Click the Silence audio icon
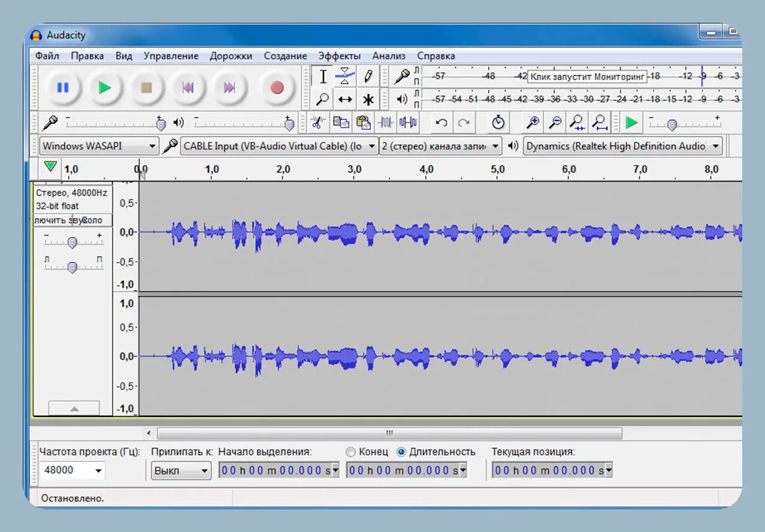765x532 pixels. pos(408,123)
